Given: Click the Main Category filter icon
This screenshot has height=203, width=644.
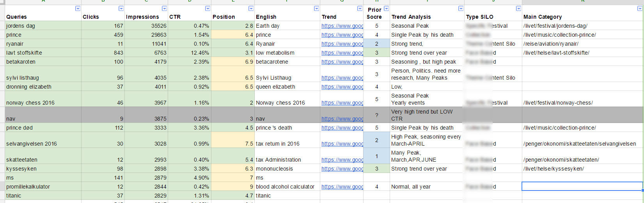Looking at the screenshot, I should (640, 9).
